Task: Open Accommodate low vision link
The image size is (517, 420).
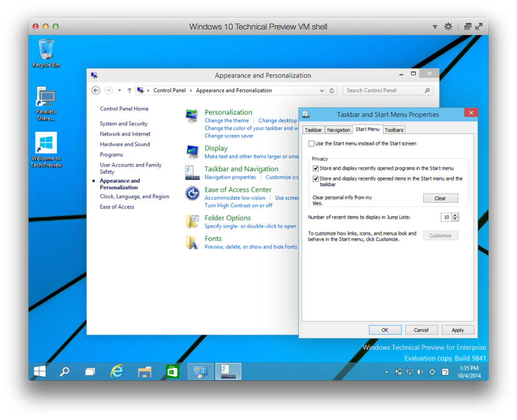Action: (235, 198)
